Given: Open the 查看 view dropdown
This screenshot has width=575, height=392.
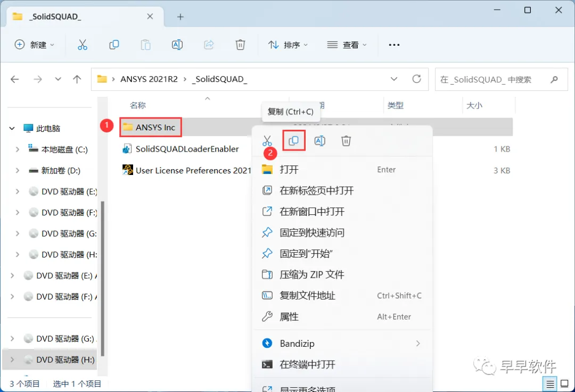Looking at the screenshot, I should 347,45.
